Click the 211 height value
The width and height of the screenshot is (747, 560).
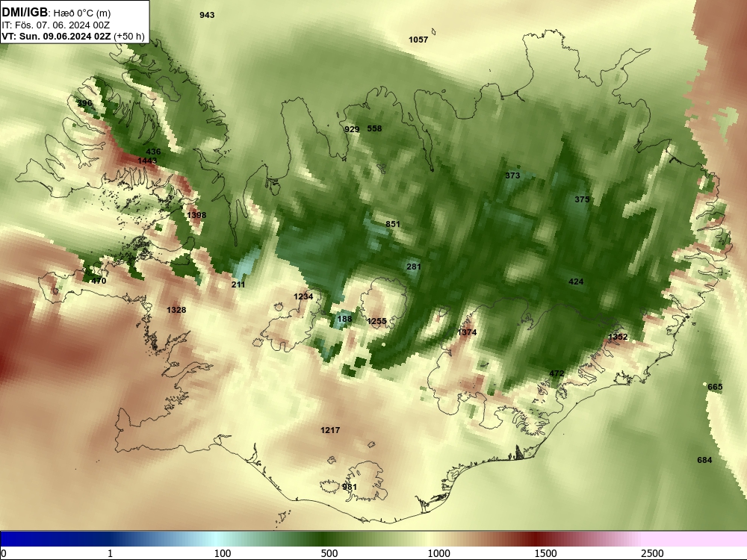[238, 284]
